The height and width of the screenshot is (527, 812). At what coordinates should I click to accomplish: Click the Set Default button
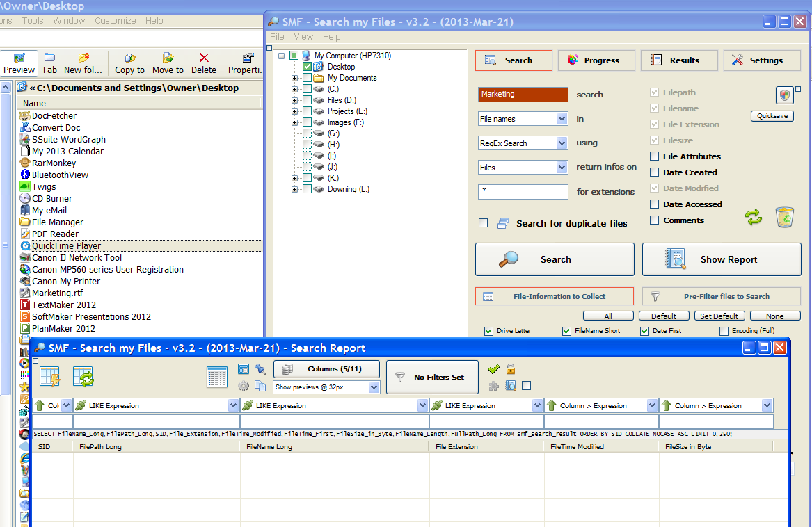tap(719, 316)
